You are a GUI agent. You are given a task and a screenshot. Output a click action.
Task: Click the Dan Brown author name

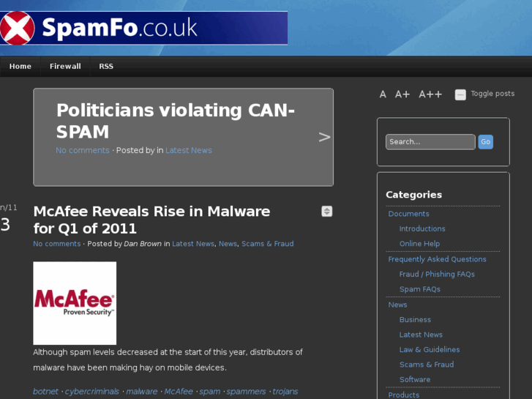(143, 244)
